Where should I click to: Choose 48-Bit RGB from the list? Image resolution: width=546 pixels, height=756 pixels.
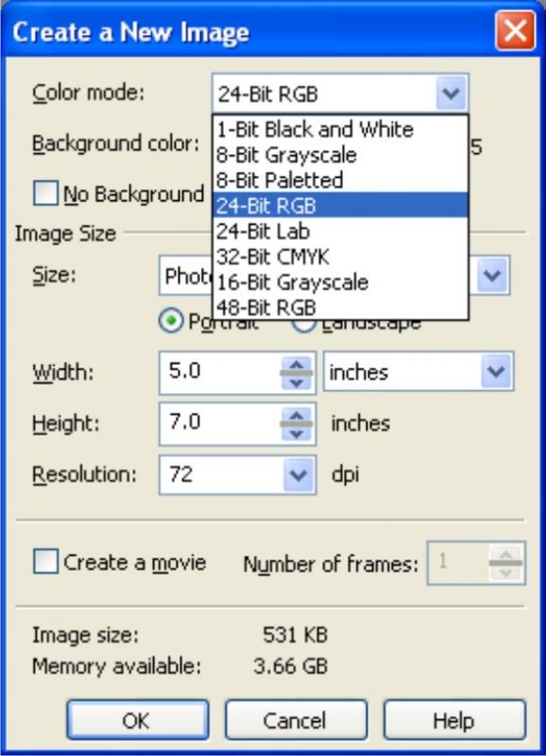coord(340,307)
